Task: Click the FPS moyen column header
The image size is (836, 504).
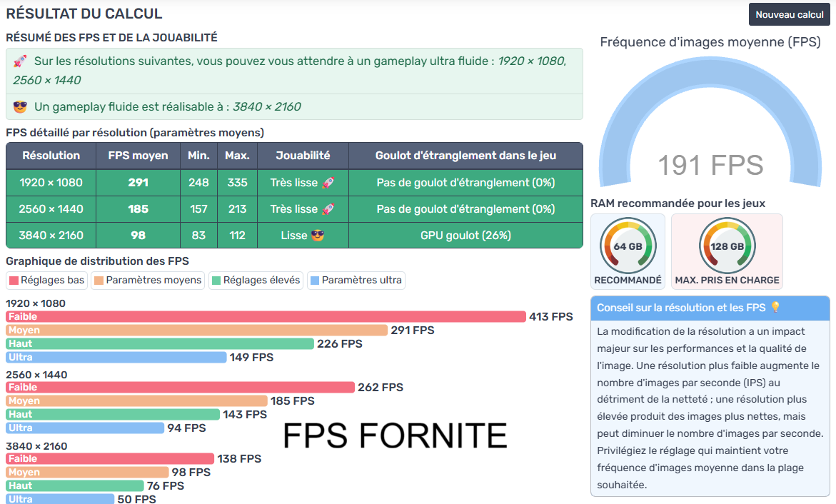Action: click(x=138, y=156)
